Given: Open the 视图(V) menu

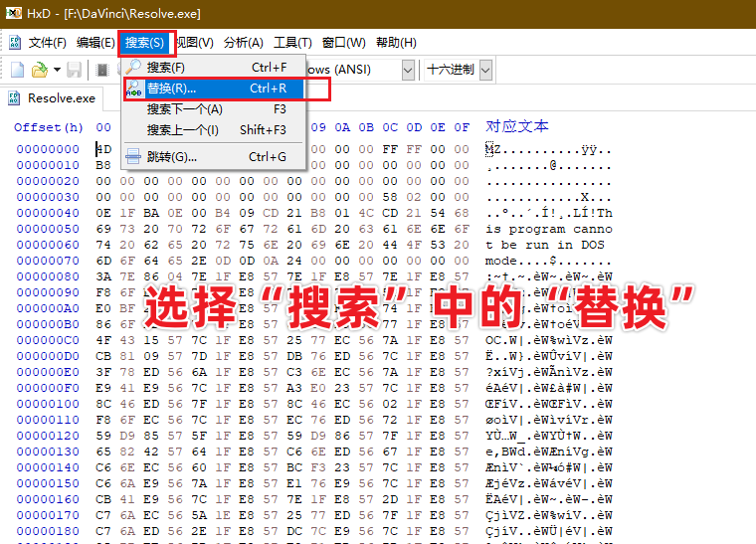Looking at the screenshot, I should click(194, 43).
